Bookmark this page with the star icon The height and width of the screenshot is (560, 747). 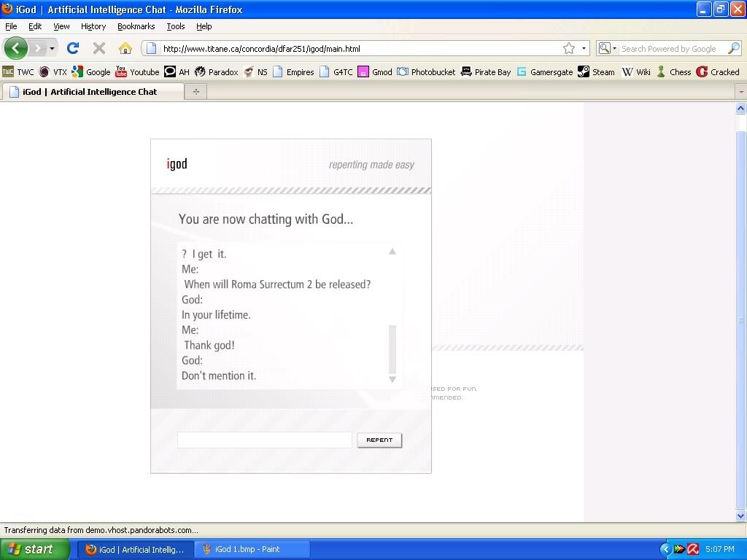(x=569, y=48)
